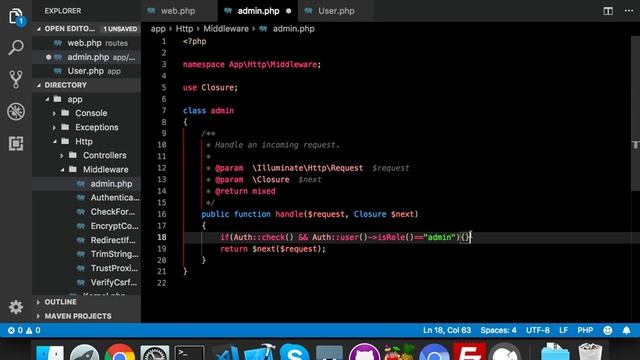Click Spaces: 4 indentation setting

click(x=498, y=330)
